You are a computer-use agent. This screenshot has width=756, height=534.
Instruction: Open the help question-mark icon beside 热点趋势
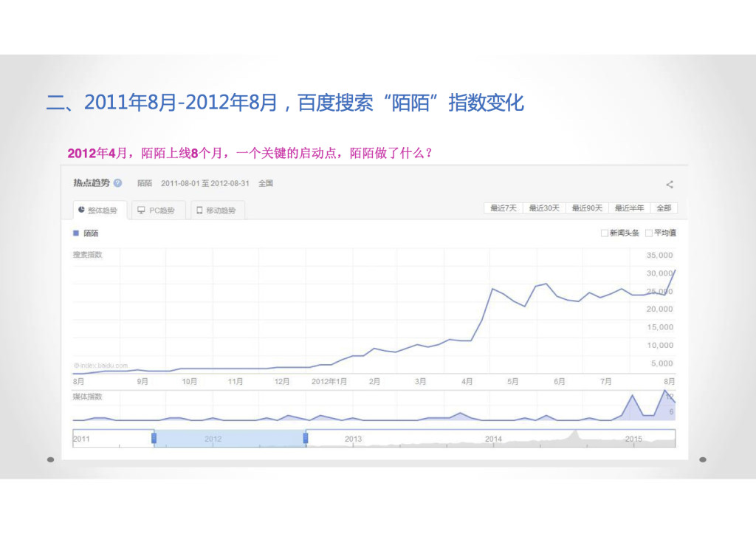point(117,183)
